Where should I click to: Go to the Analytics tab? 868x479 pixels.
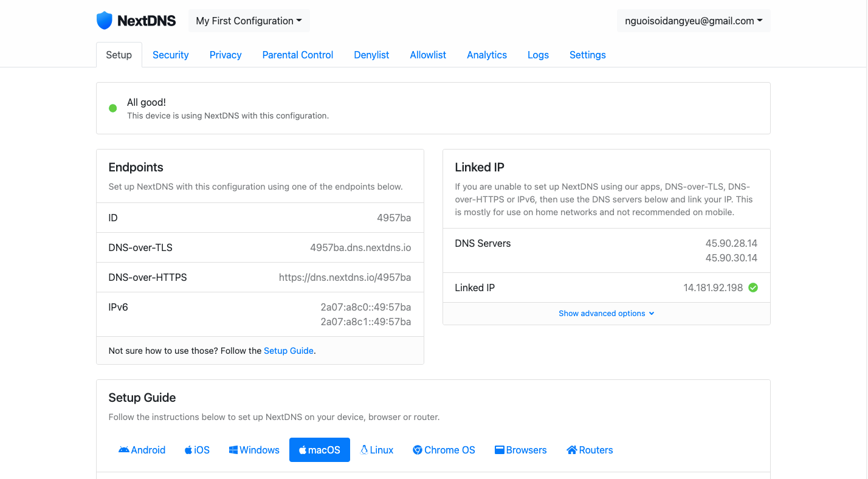pyautogui.click(x=486, y=55)
